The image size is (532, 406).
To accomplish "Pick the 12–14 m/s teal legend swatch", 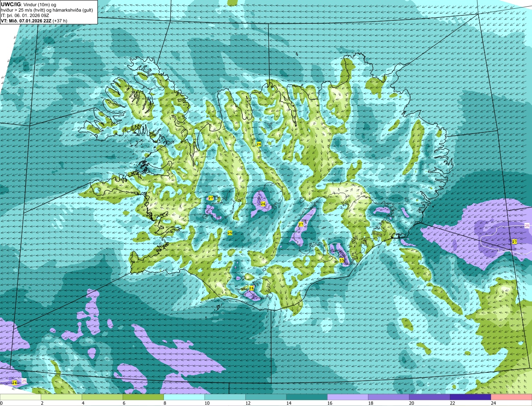I will tap(266, 397).
